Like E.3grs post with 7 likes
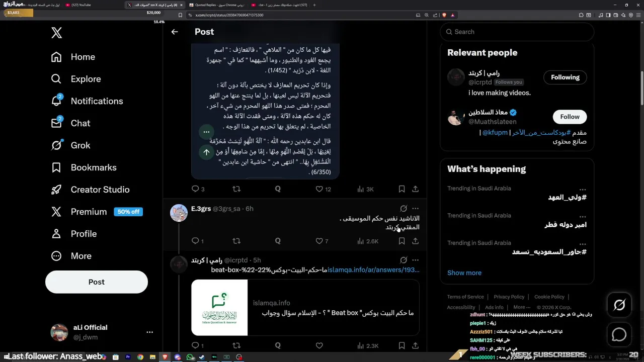This screenshot has height=362, width=644. (x=321, y=241)
